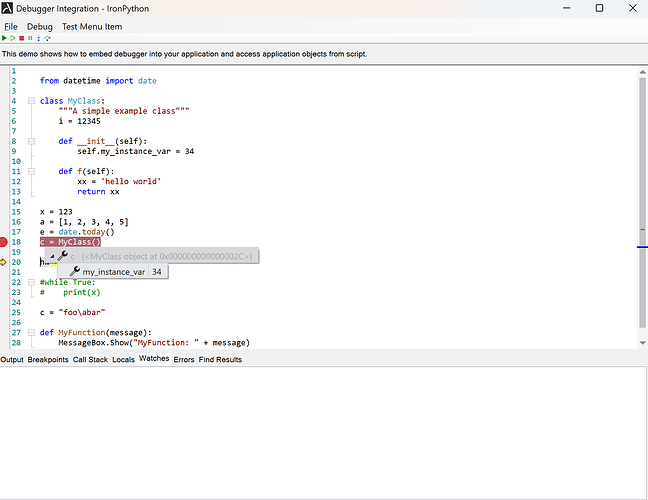Click 'x = 123' on line 15
648x500 pixels.
[x=56, y=212]
